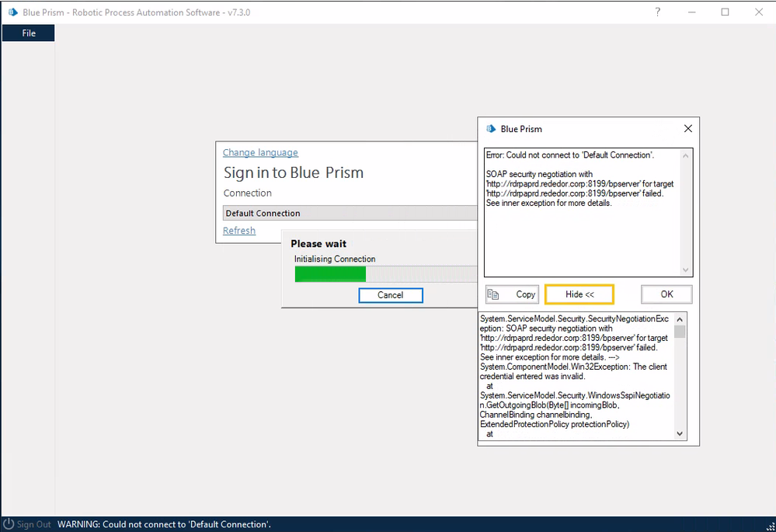Image resolution: width=776 pixels, height=532 pixels.
Task: Click the Blue Prism logo in error dialog title
Action: click(491, 129)
